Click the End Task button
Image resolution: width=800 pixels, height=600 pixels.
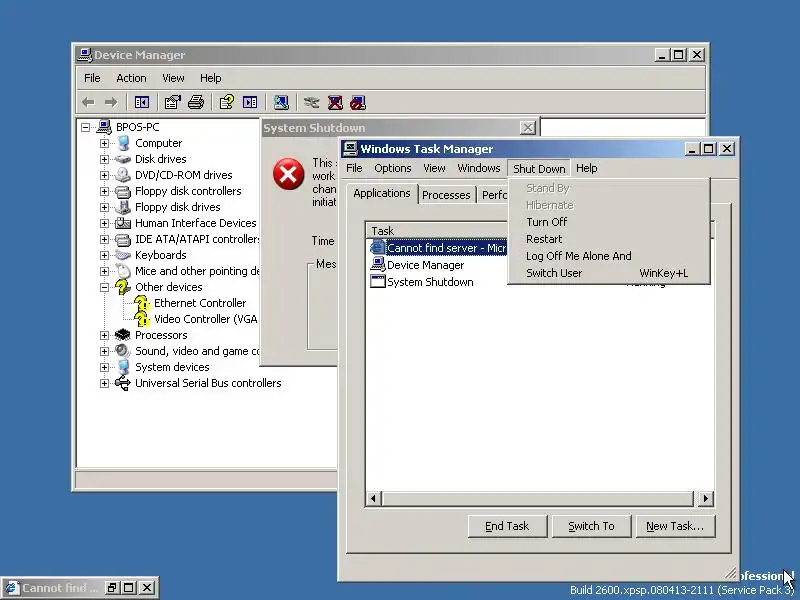point(507,526)
